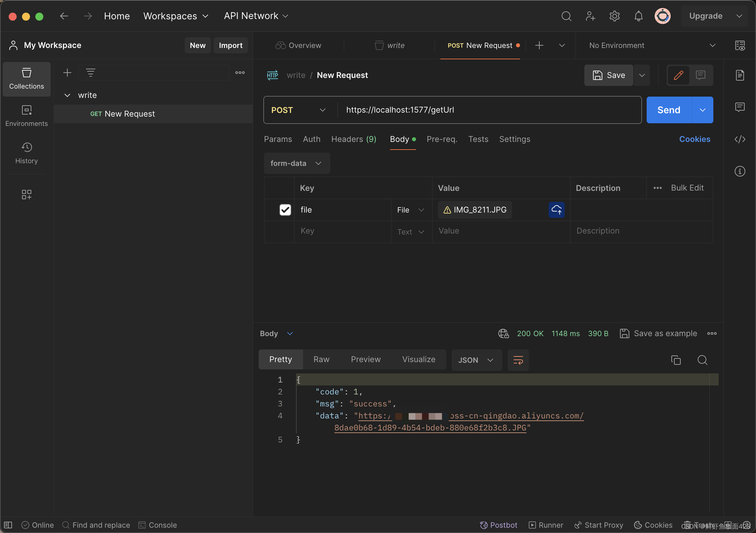Go back with the left arrow
Screen dimensions: 756x533
[x=64, y=16]
